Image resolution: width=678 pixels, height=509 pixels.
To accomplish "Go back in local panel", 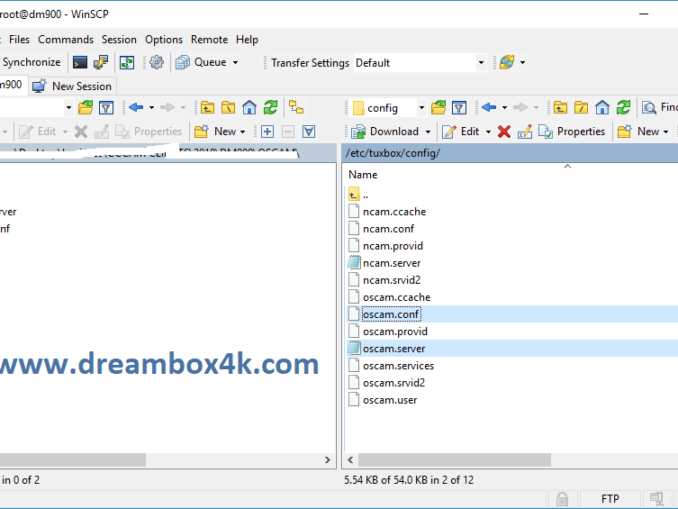I will pyautogui.click(x=136, y=108).
